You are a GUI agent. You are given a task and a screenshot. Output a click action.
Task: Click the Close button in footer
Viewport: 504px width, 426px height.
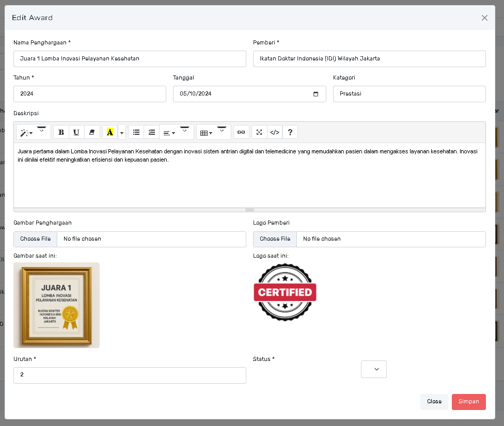pyautogui.click(x=434, y=402)
